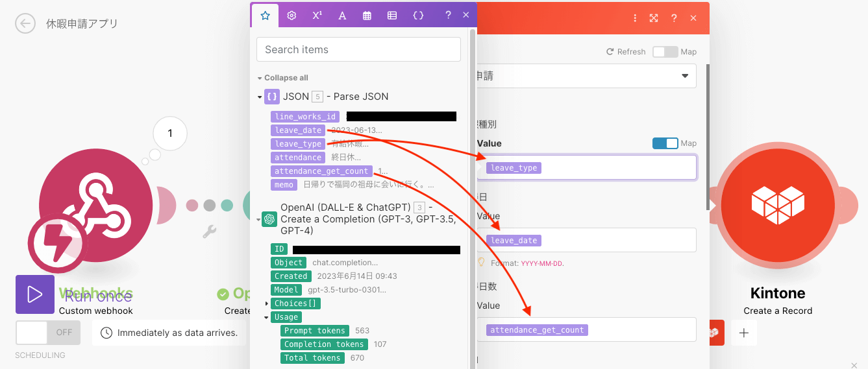Screen dimensions: 868x369
Task: Open the text functions tab
Action: pos(342,16)
